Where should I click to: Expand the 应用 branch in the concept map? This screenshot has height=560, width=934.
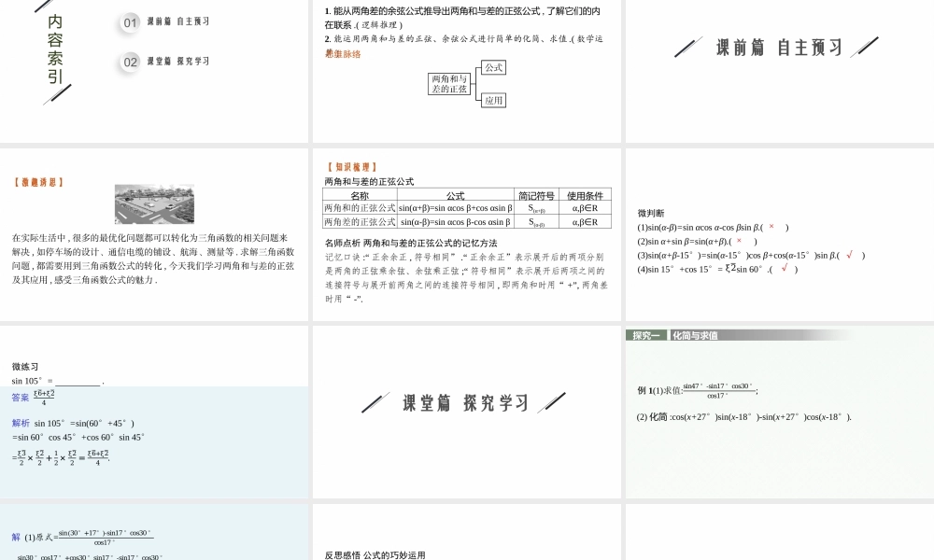coord(492,101)
